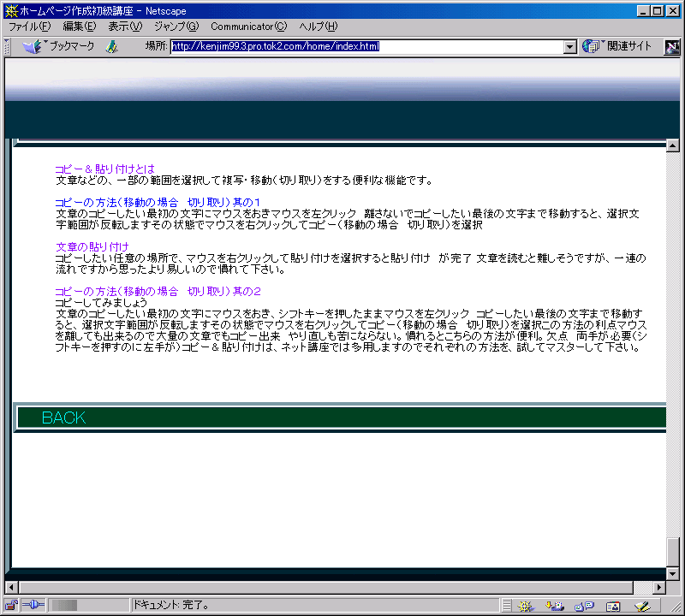Open the ブックマーク bookmarks button

pyautogui.click(x=58, y=46)
